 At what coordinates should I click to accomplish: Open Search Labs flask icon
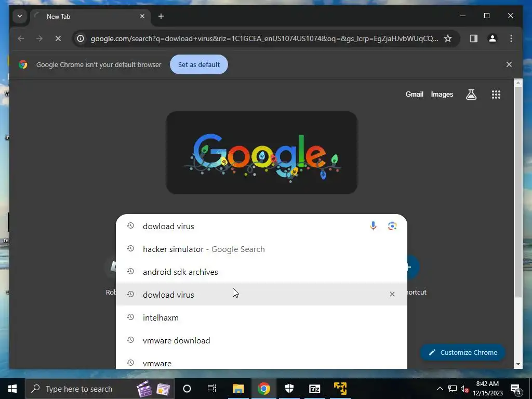[471, 95]
